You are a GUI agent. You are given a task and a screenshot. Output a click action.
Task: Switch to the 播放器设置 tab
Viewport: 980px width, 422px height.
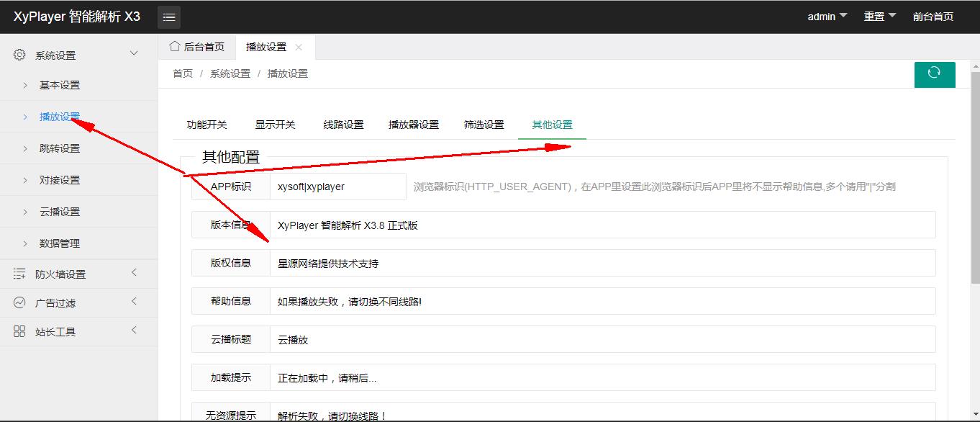click(414, 125)
